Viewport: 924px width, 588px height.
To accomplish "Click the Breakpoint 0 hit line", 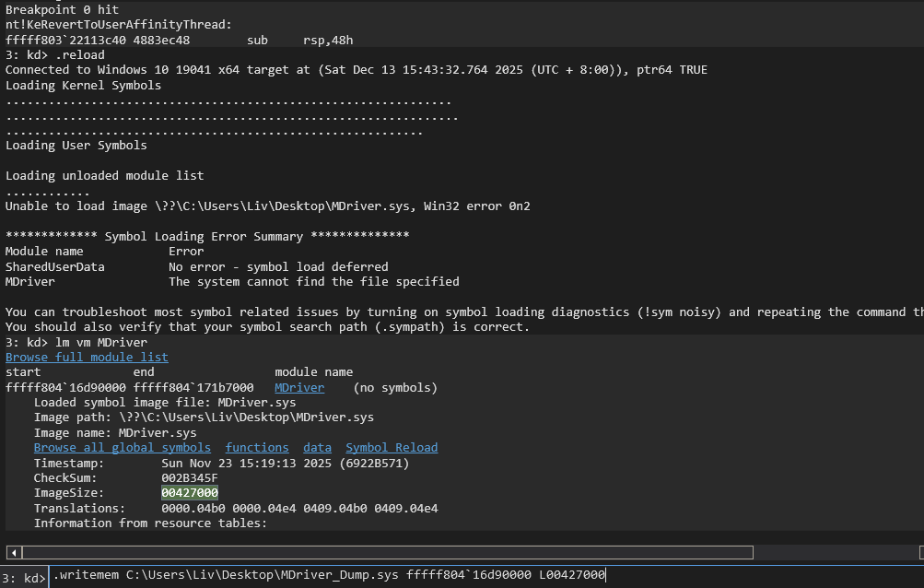I will point(62,9).
